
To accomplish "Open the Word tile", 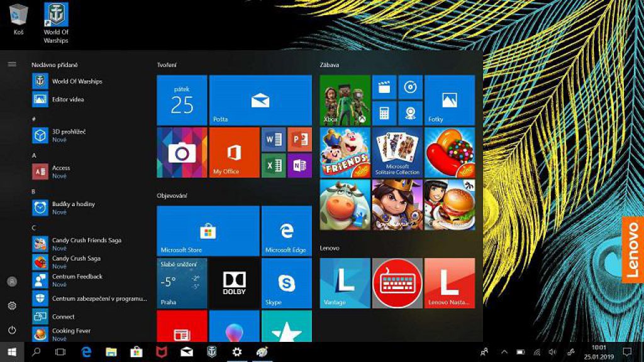I will [274, 140].
